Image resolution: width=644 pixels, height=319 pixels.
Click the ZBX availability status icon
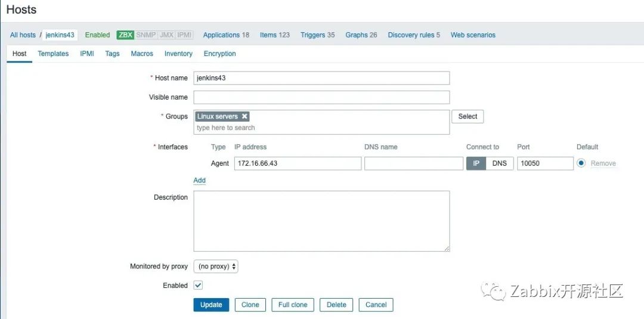[x=125, y=35]
